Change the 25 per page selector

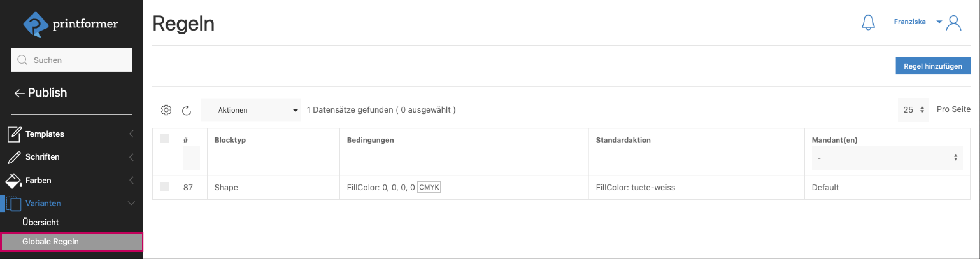913,110
